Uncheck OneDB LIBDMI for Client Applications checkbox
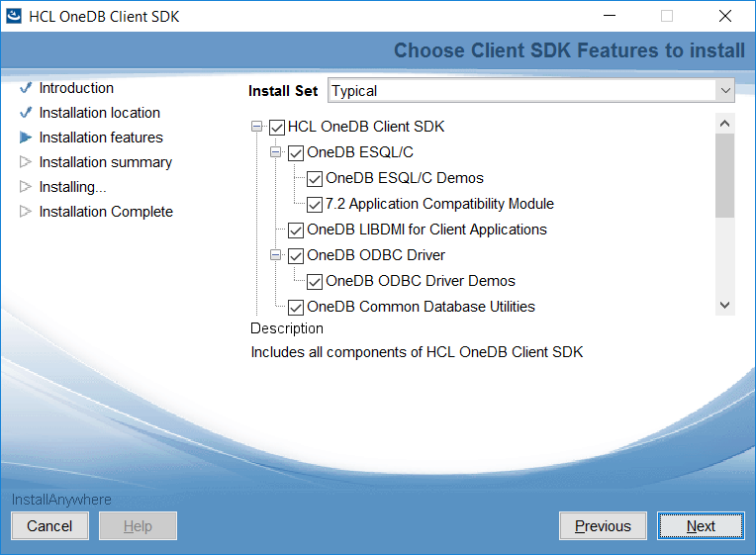 296,231
